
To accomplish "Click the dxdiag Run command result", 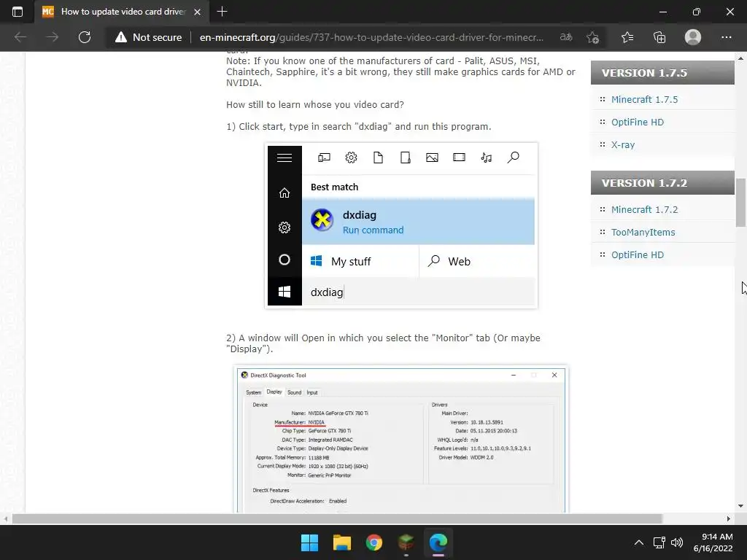I will pyautogui.click(x=418, y=222).
